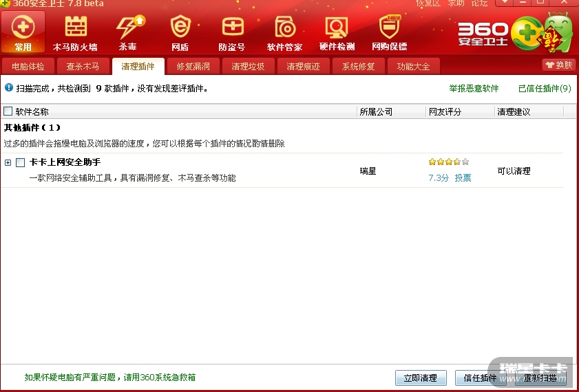Click the 信任插件 button
This screenshot has height=392, width=579.
click(481, 378)
